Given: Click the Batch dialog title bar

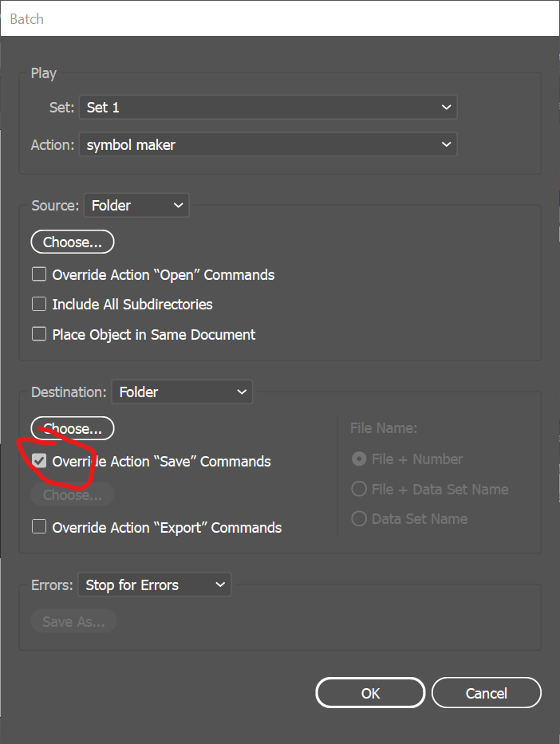Looking at the screenshot, I should [x=280, y=18].
